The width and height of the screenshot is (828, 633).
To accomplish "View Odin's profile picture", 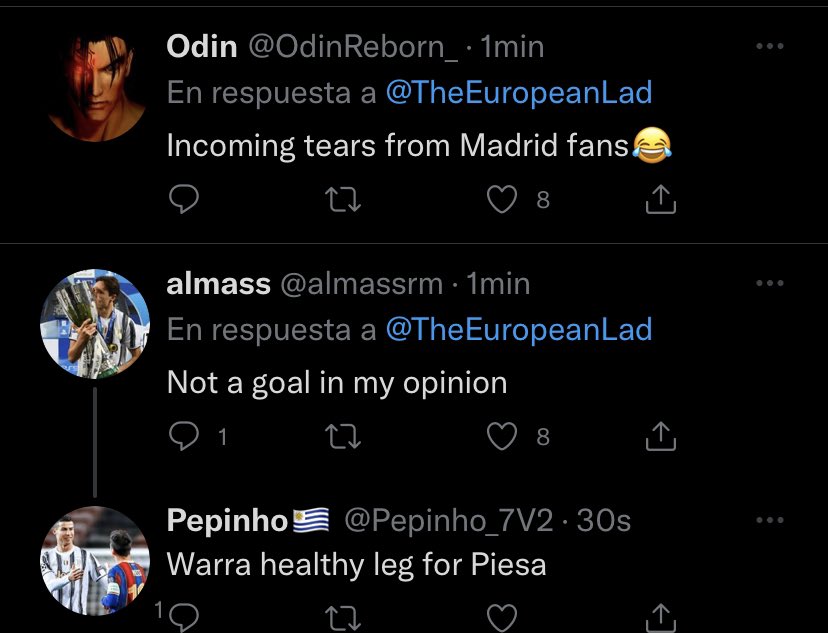I will pos(96,87).
